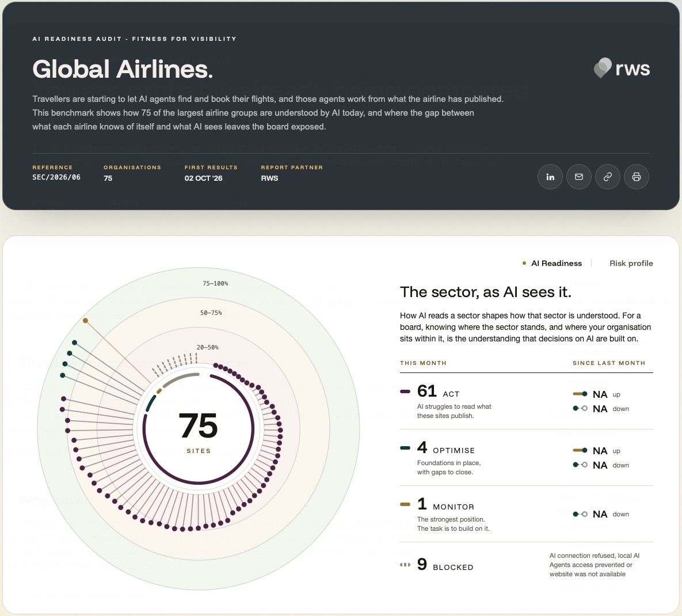Click the RWS logo
This screenshot has width=682, height=616.
click(622, 69)
